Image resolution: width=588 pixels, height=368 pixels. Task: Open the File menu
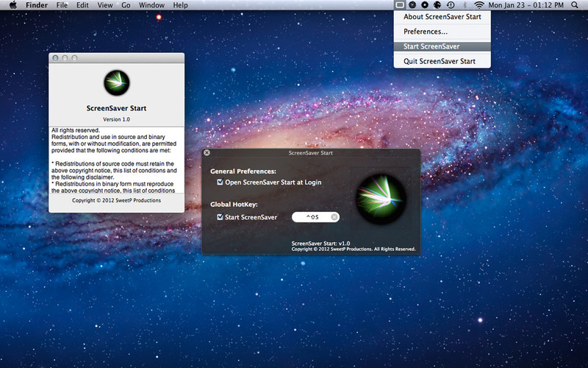62,5
